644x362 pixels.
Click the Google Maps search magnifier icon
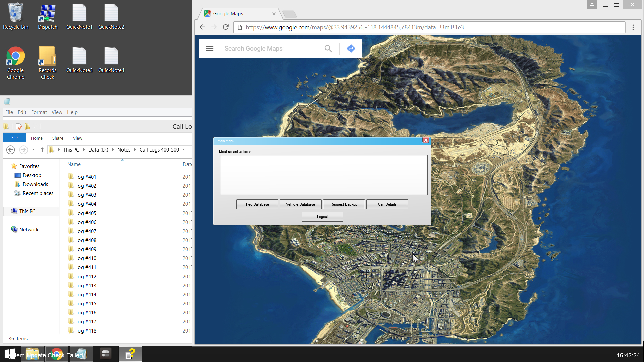328,49
